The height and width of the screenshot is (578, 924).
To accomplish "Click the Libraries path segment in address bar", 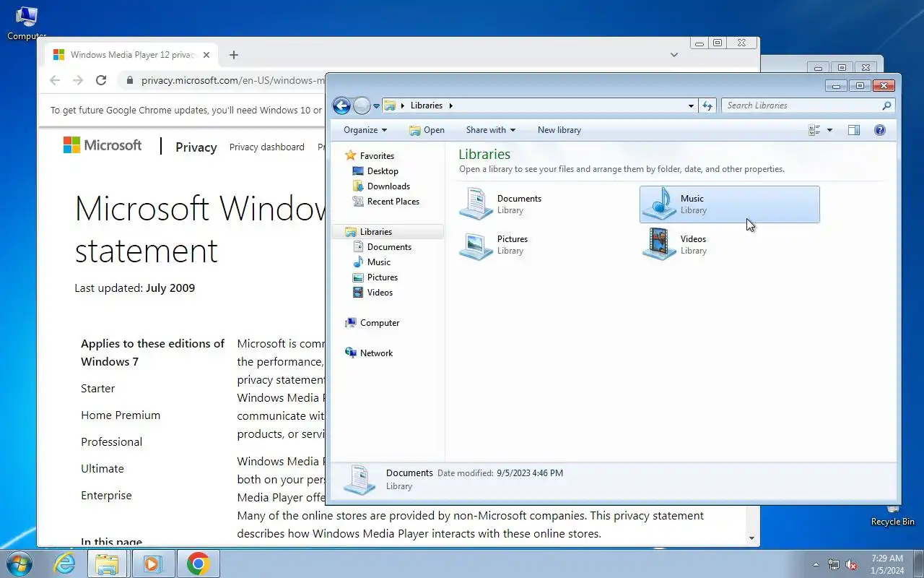I will pyautogui.click(x=427, y=105).
